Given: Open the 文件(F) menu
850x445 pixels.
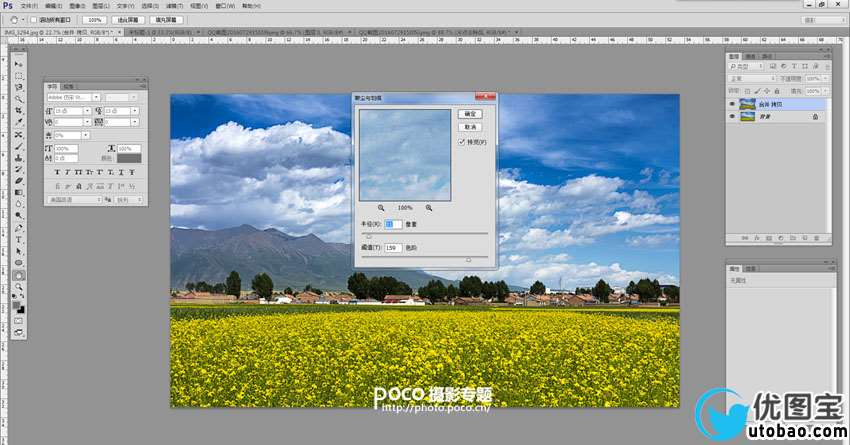Looking at the screenshot, I should click(x=29, y=6).
